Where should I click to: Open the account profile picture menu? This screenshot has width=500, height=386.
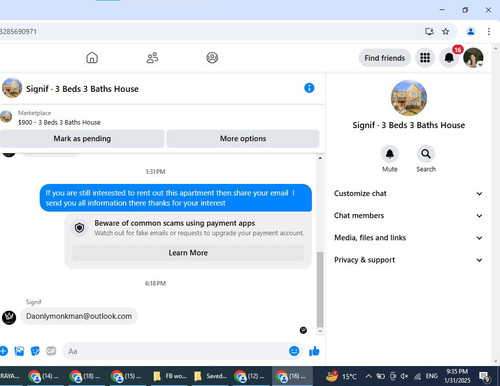click(473, 58)
